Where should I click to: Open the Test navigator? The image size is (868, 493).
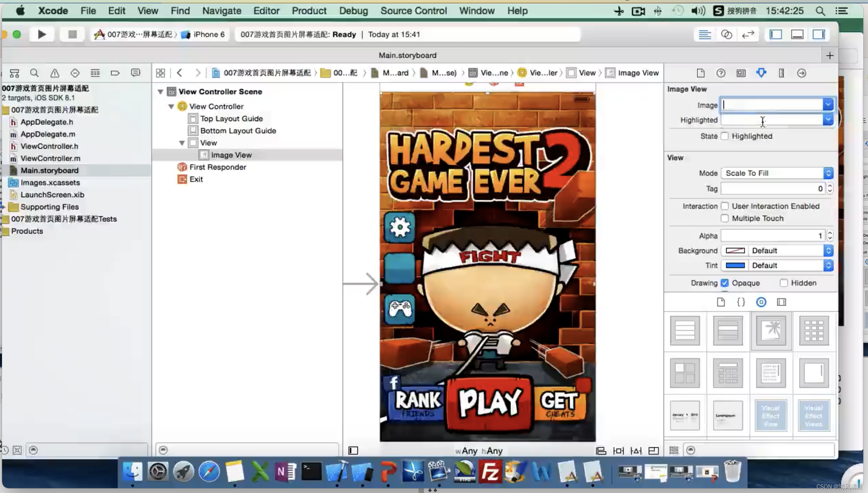click(75, 73)
